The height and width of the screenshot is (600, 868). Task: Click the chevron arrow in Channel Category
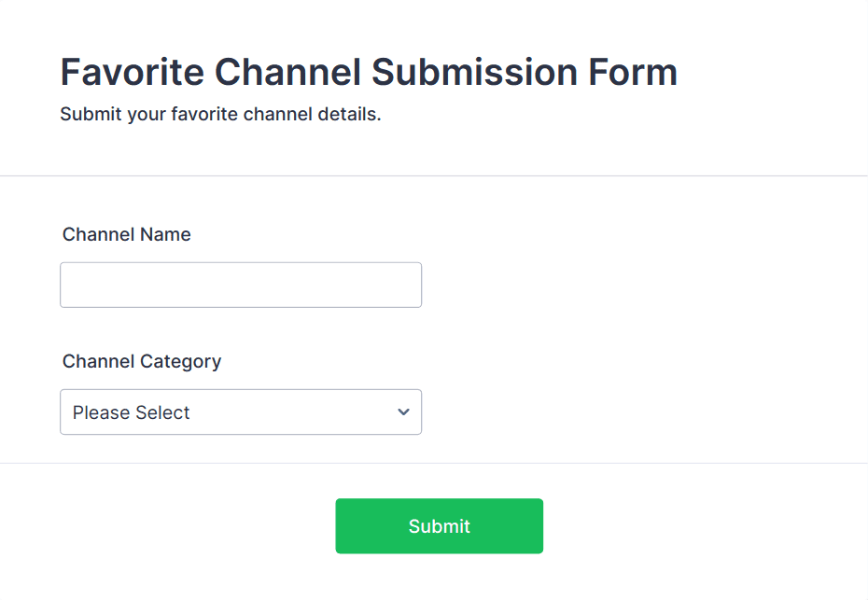click(403, 412)
